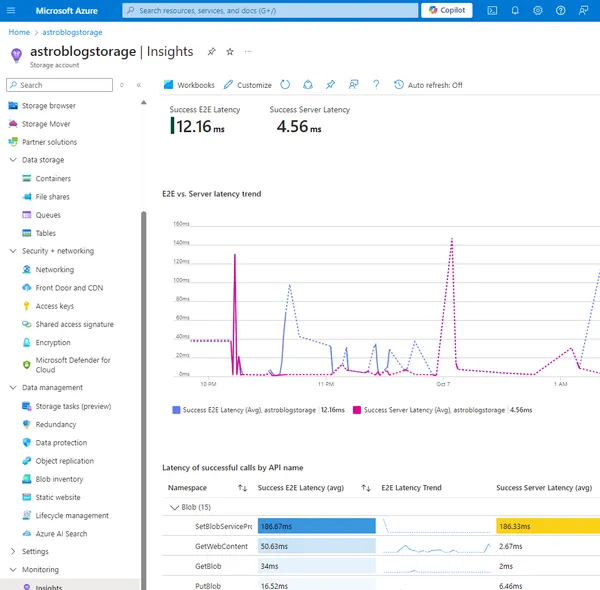Pin astroblogstorage Insights page to dashboard

pyautogui.click(x=211, y=51)
